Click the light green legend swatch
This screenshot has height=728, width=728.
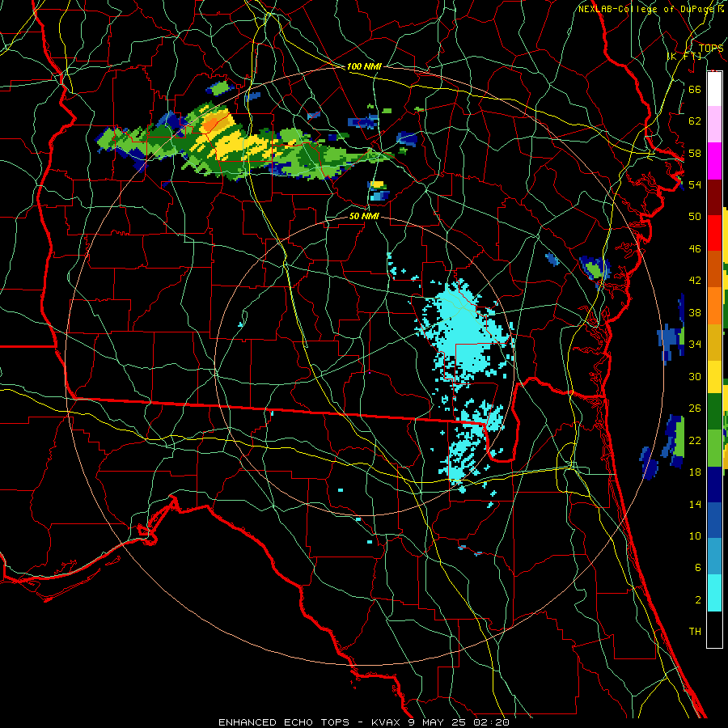[714, 448]
